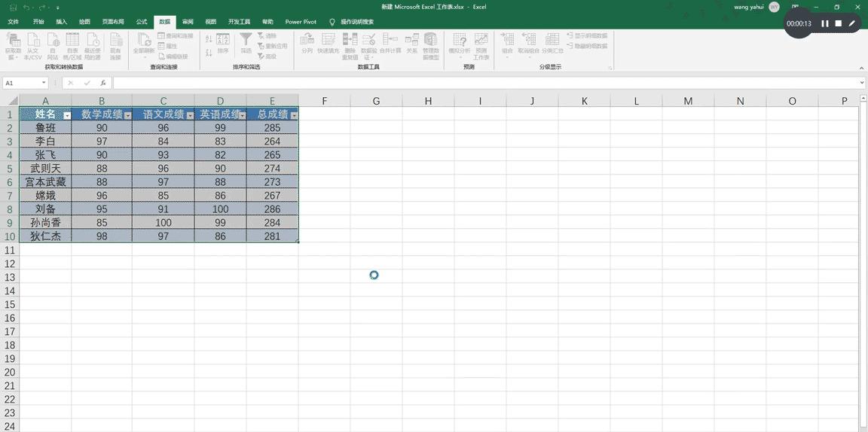
Task: Click the insert function fx icon
Action: [x=103, y=83]
